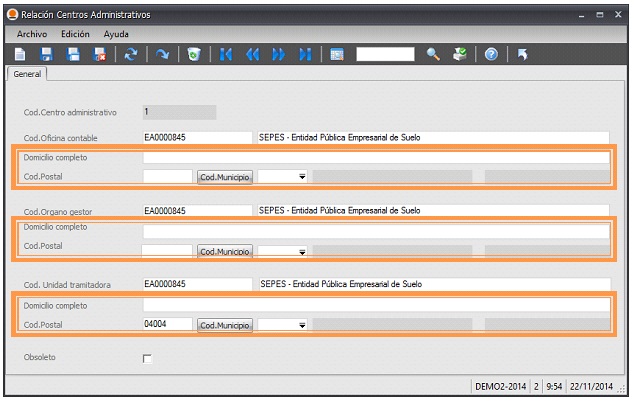Go to the next record
The height and width of the screenshot is (403, 635).
[278, 54]
